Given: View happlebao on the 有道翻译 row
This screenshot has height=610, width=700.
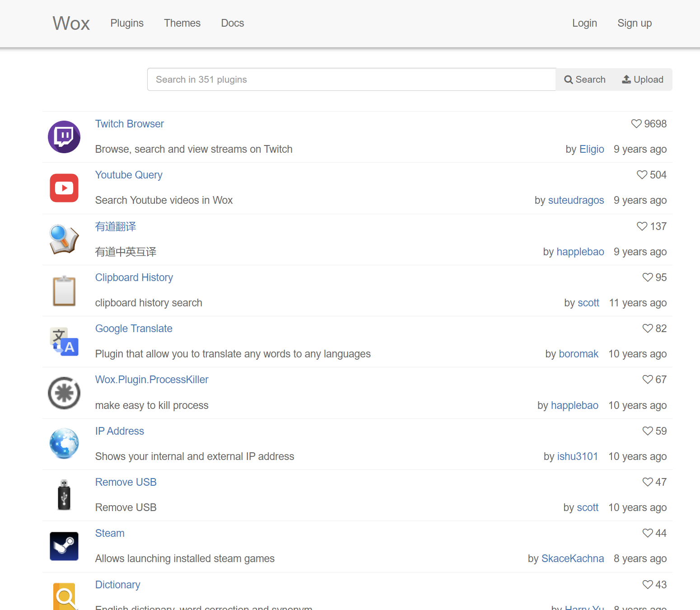Looking at the screenshot, I should [x=580, y=252].
